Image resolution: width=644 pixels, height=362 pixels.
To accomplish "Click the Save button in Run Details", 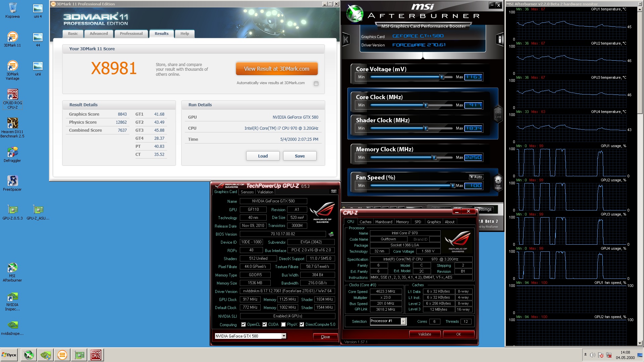I will pyautogui.click(x=300, y=156).
